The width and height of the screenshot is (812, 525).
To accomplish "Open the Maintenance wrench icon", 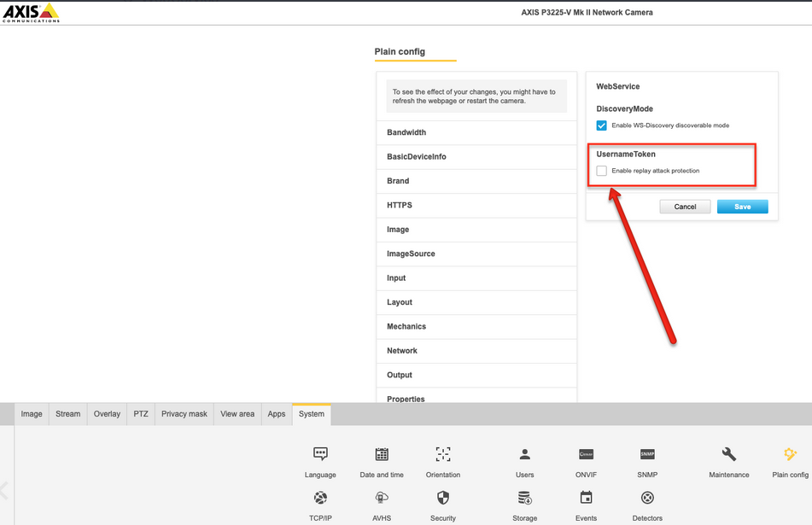I will (728, 455).
